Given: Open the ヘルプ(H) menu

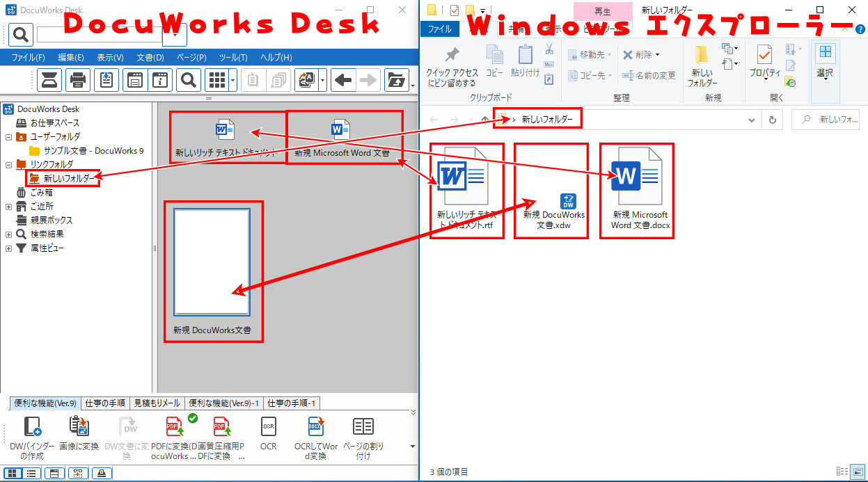Looking at the screenshot, I should click(x=276, y=57).
